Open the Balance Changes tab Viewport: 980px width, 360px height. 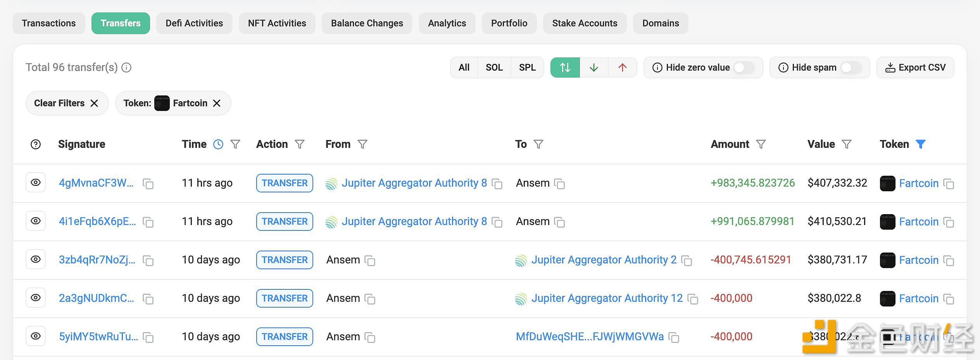(x=367, y=23)
